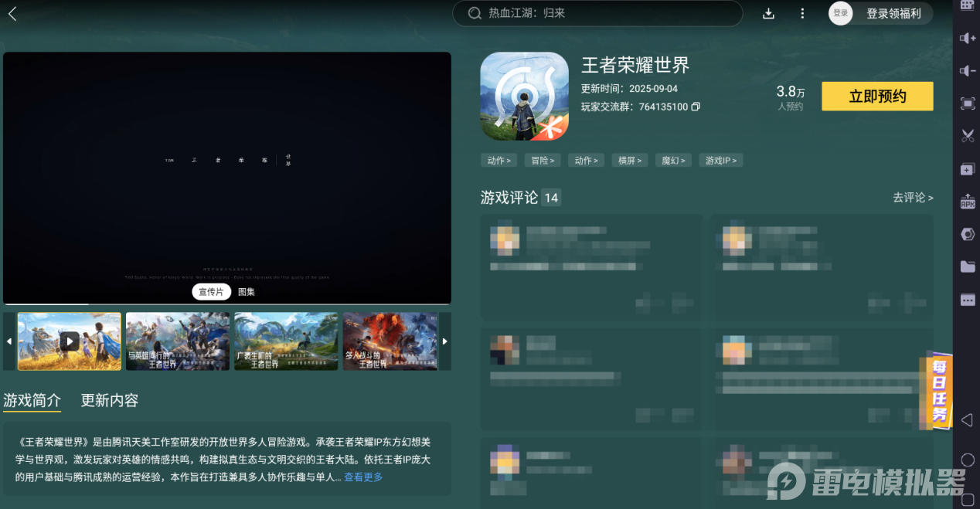Open the three-dot more options menu
Viewport: 980px width, 509px height.
(802, 13)
